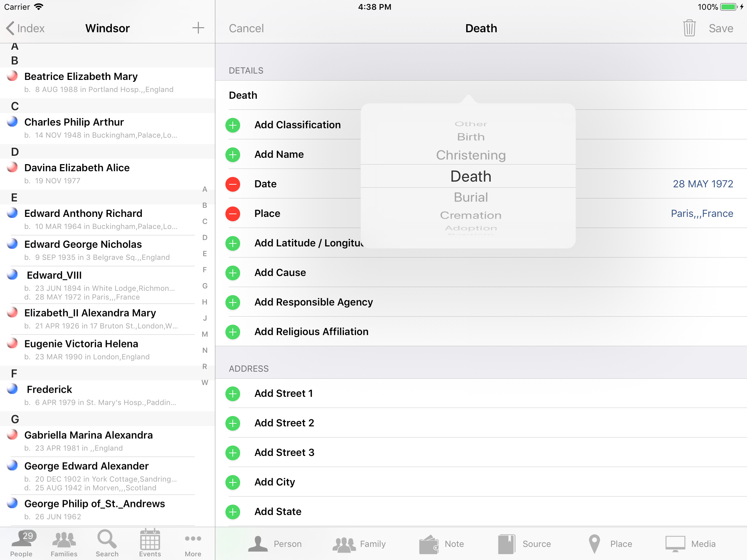Choose Cremation in the picker wheel
This screenshot has width=747, height=560.
471,215
